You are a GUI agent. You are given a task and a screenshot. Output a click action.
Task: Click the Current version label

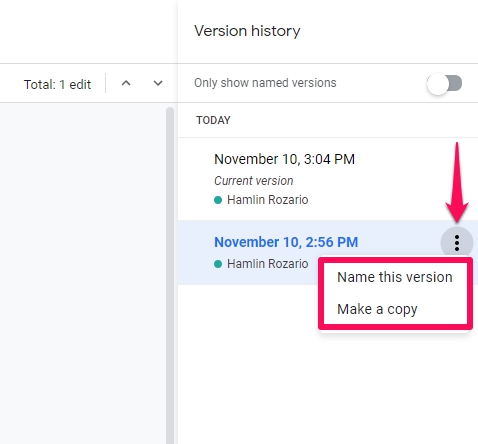(x=253, y=181)
